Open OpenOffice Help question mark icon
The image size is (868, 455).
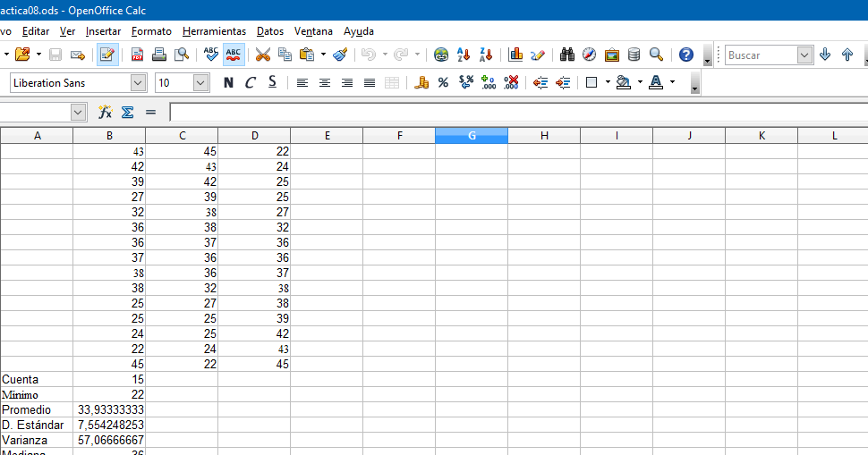pyautogui.click(x=685, y=55)
